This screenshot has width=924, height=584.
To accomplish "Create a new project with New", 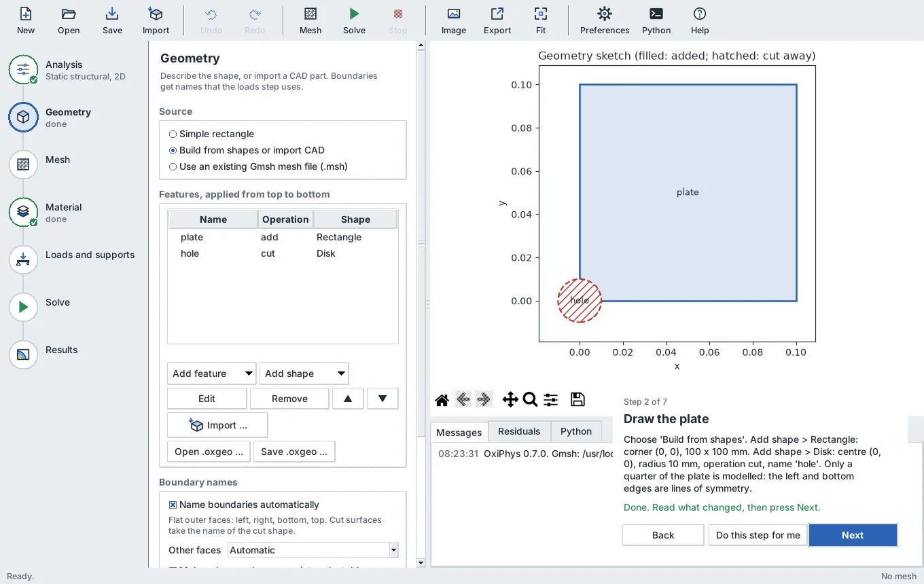I will click(26, 20).
